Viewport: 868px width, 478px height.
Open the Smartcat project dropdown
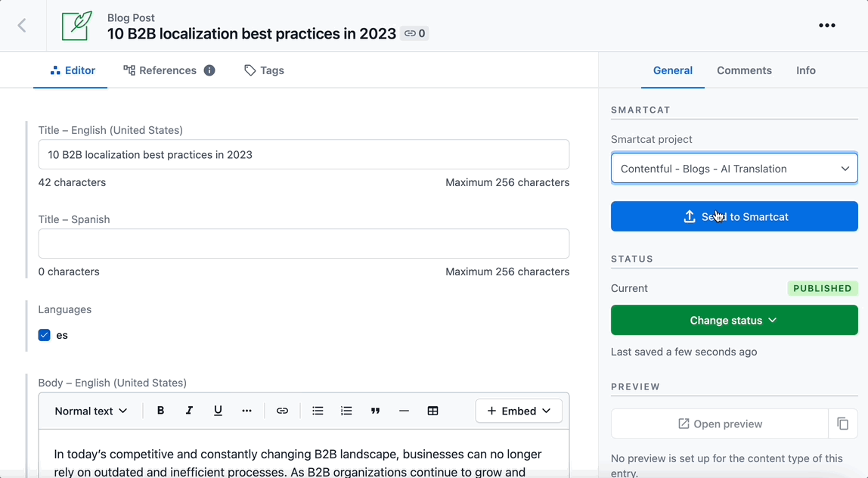click(x=734, y=169)
